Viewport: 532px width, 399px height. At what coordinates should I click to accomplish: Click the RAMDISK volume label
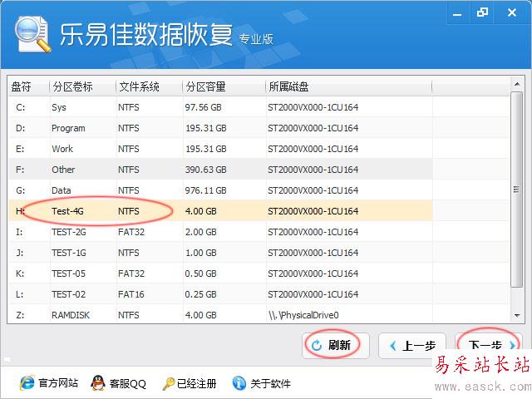point(71,315)
